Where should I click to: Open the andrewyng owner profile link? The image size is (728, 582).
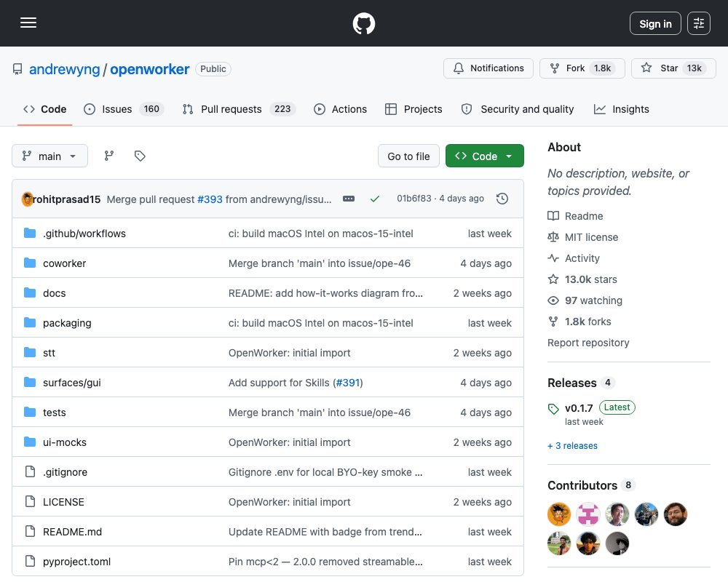[x=65, y=69]
